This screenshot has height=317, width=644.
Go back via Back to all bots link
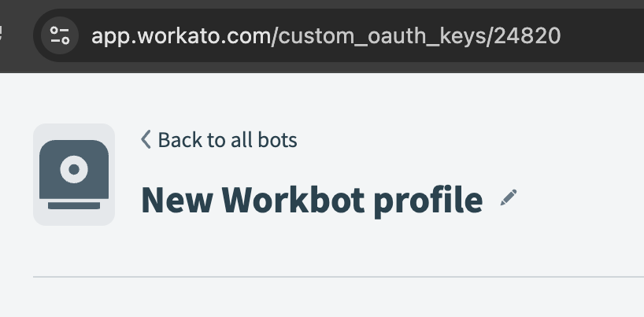(x=219, y=140)
